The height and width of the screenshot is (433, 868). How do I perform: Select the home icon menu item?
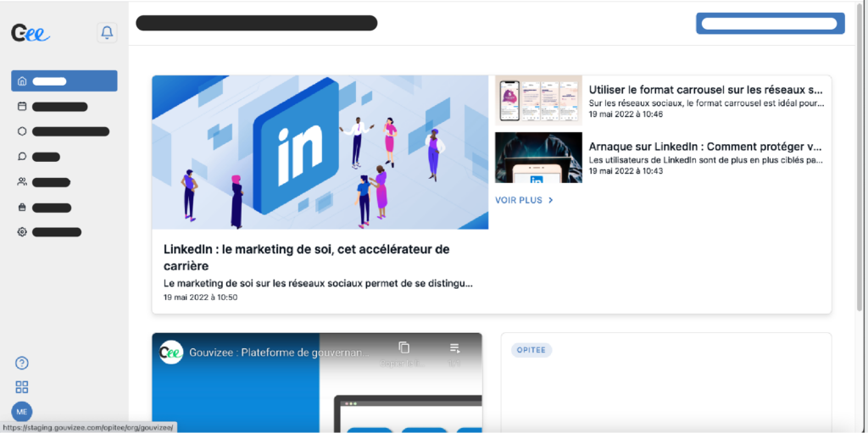coord(64,80)
